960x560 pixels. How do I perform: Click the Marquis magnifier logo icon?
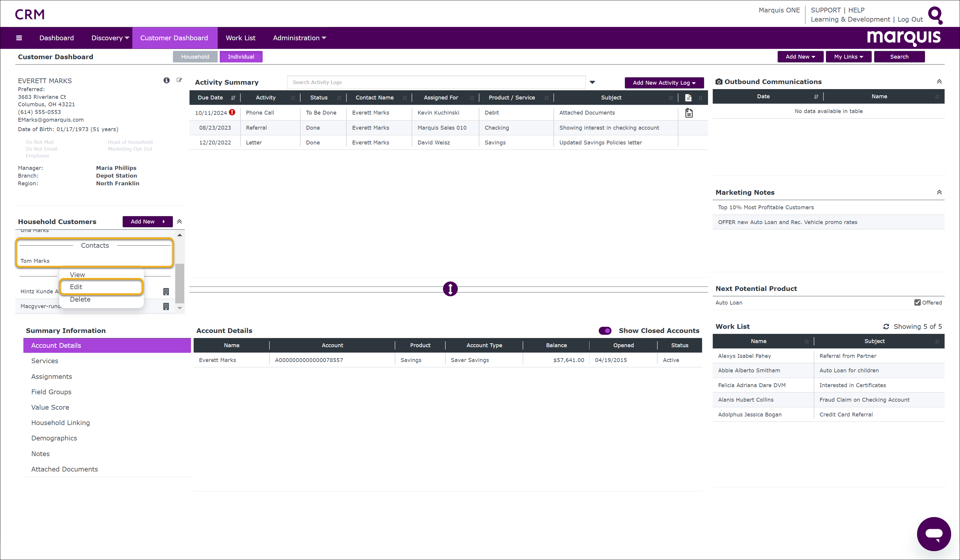click(x=935, y=15)
